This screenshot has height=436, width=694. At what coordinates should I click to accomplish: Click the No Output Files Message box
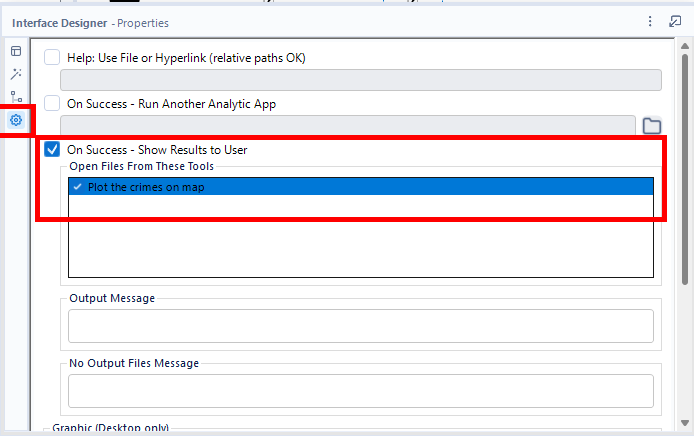coord(361,391)
